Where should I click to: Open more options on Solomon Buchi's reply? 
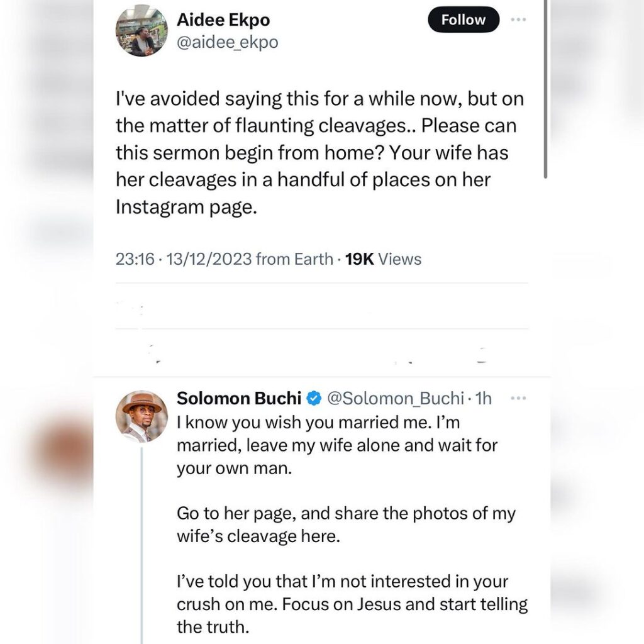coord(518,398)
